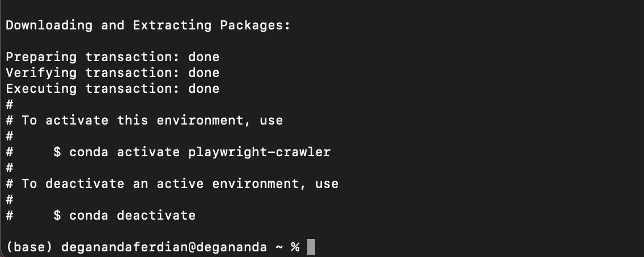The image size is (644, 257).
Task: Click "done" after Verifying transaction
Action: 204,73
